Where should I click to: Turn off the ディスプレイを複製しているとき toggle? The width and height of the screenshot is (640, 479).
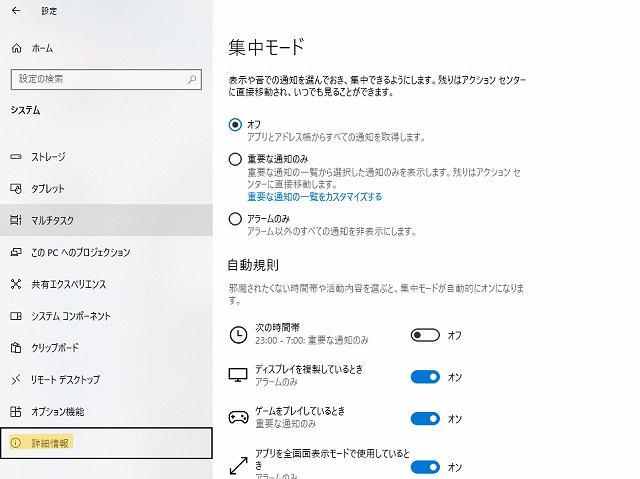pos(425,376)
